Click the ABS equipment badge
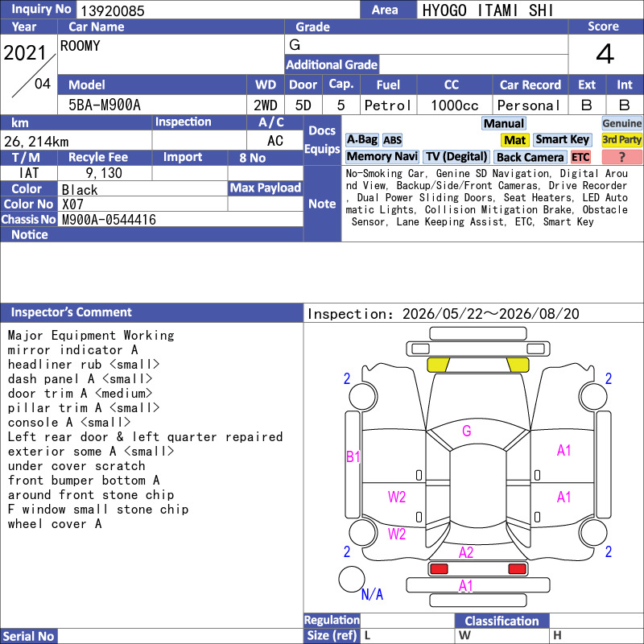 coord(392,140)
